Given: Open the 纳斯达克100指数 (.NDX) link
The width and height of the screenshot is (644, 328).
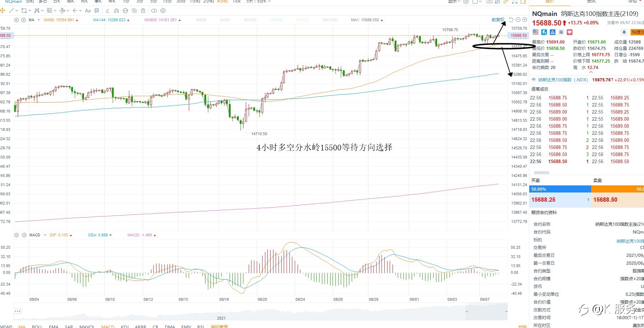Looking at the screenshot, I should pos(563,80).
